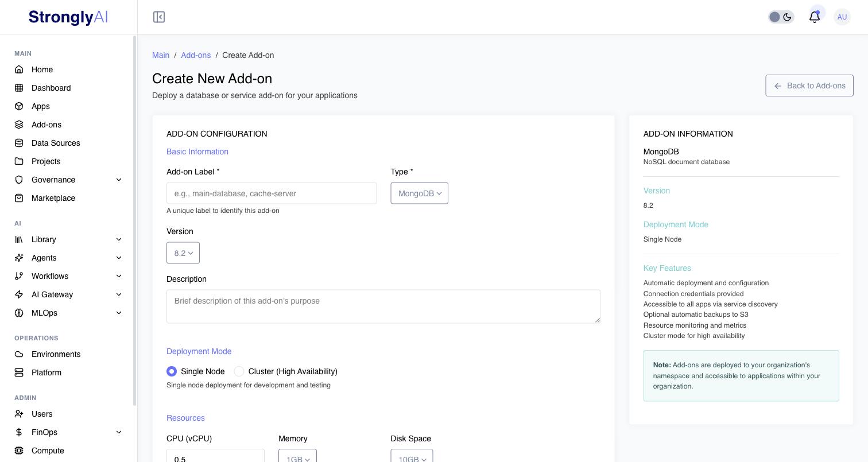Viewport: 868px width, 462px height.
Task: Click the Projects folder icon
Action: coord(19,161)
